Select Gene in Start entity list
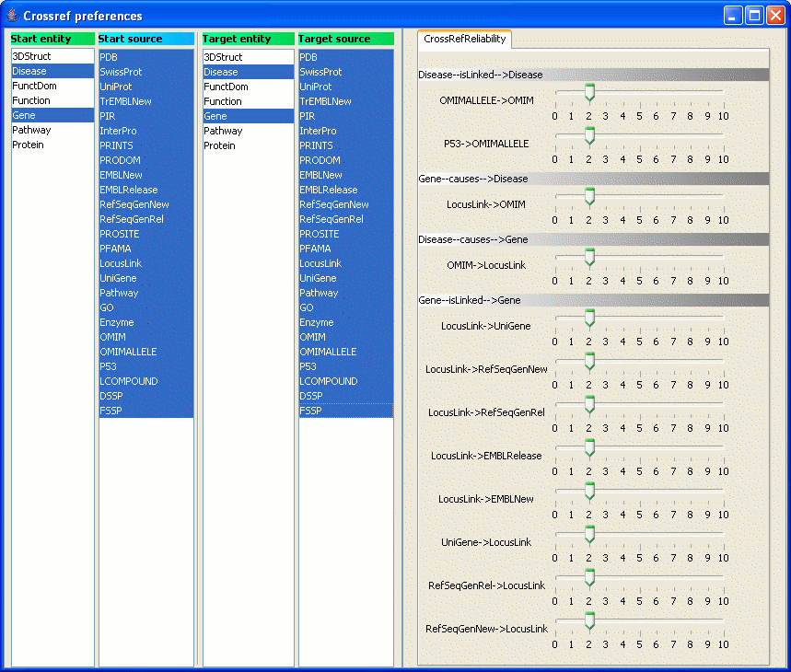Screen dimensions: 791x672 (x=52, y=115)
